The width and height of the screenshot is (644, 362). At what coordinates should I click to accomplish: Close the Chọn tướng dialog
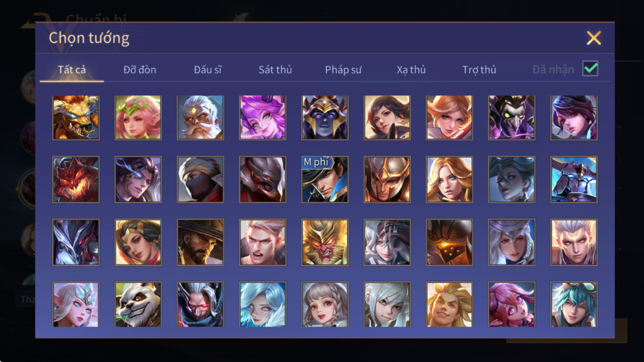coord(594,38)
